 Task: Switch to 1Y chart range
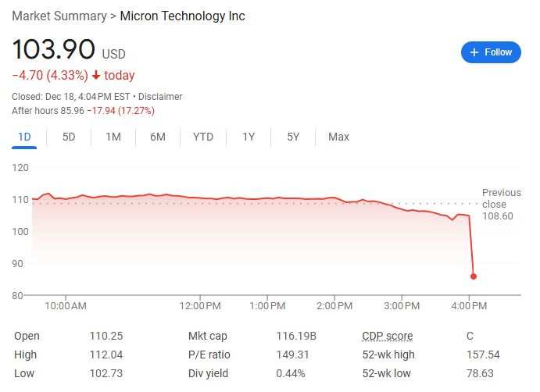point(249,137)
